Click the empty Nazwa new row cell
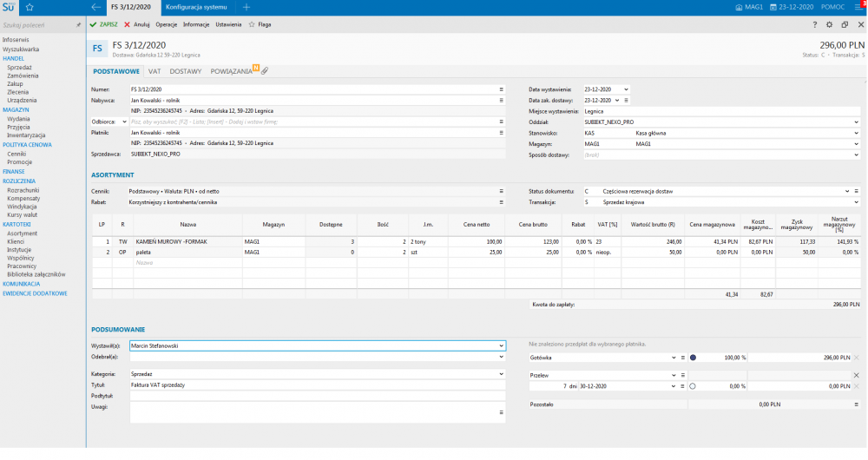Viewport: 868px width, 460px height. tap(187, 263)
